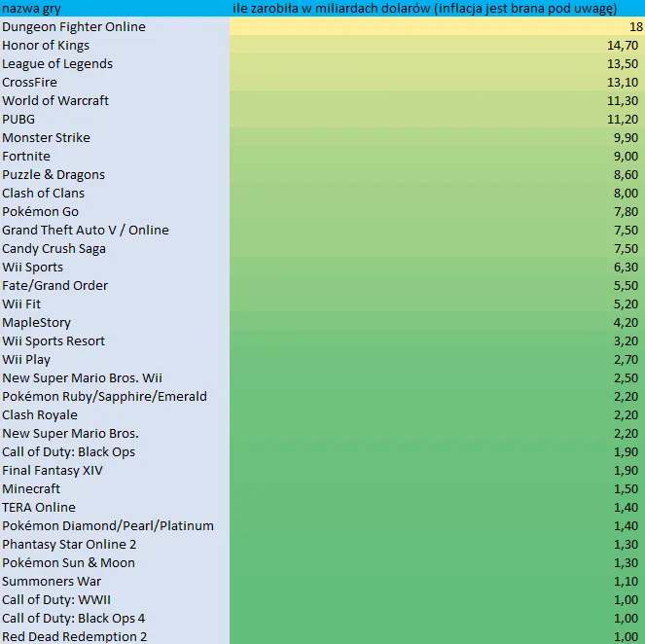Click the Fate/Grand Order cell

click(115, 285)
